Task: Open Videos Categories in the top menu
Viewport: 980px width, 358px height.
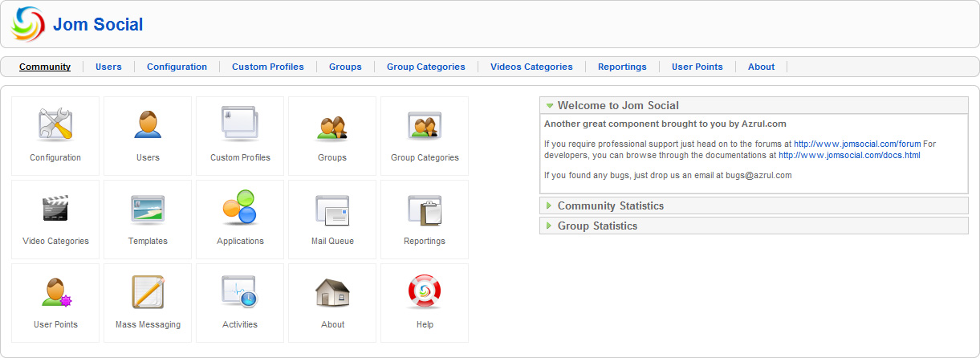Action: [x=531, y=67]
